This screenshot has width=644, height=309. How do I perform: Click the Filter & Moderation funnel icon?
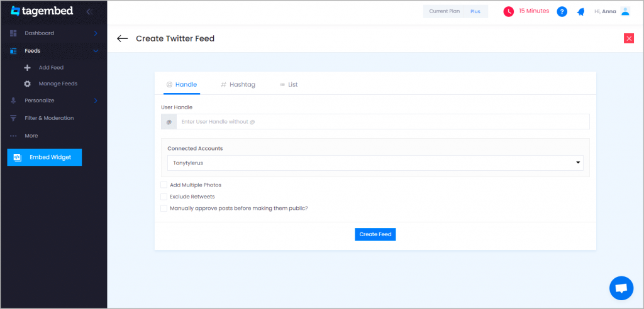pyautogui.click(x=13, y=118)
